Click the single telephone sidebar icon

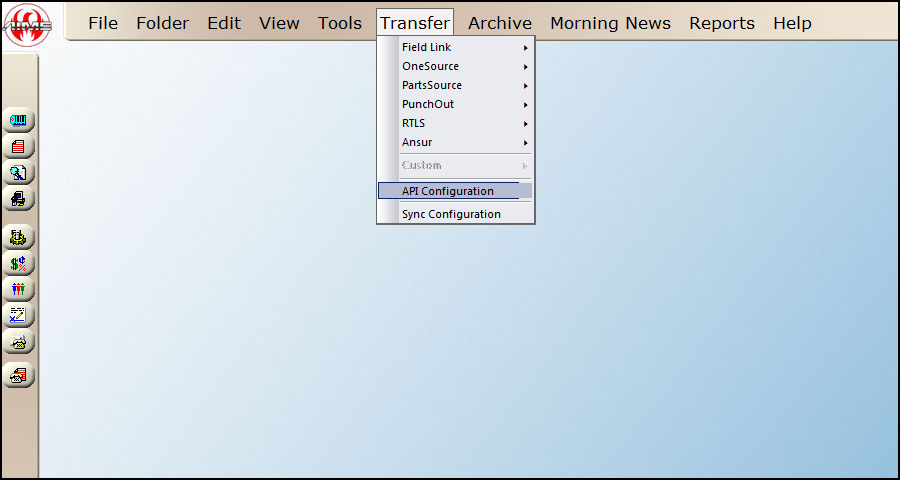pyautogui.click(x=19, y=342)
